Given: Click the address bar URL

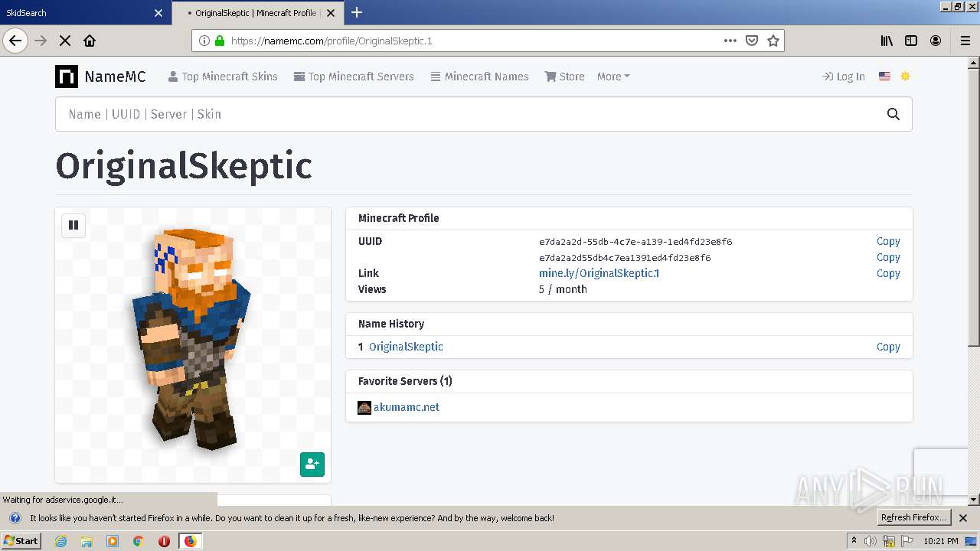Looking at the screenshot, I should [x=332, y=41].
